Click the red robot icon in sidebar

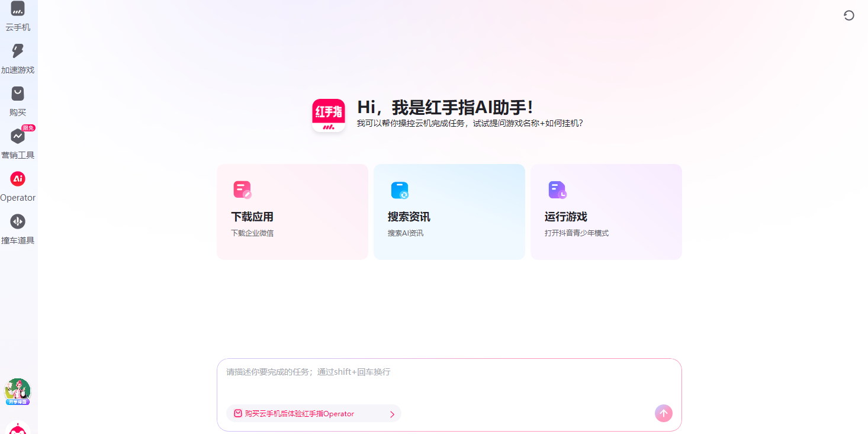[x=18, y=427]
